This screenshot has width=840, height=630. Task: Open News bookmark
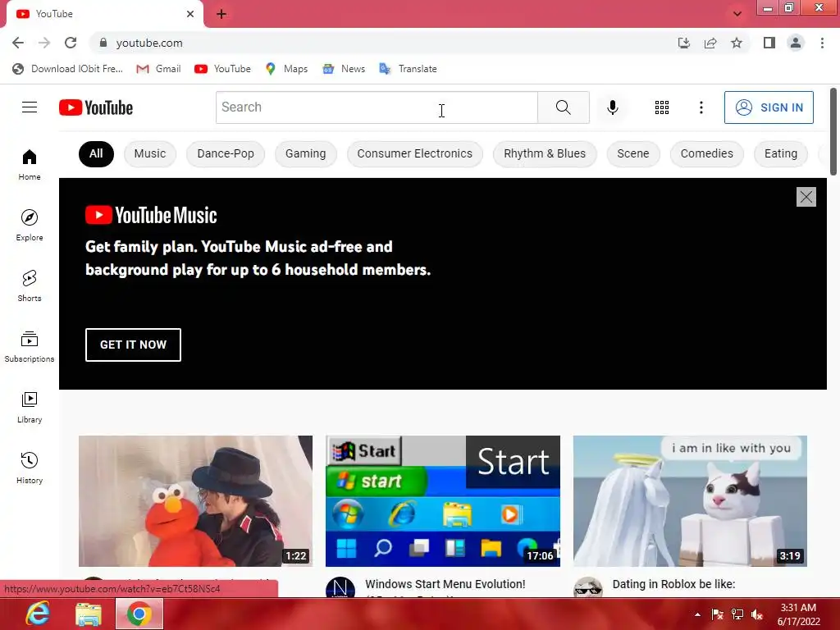(344, 69)
